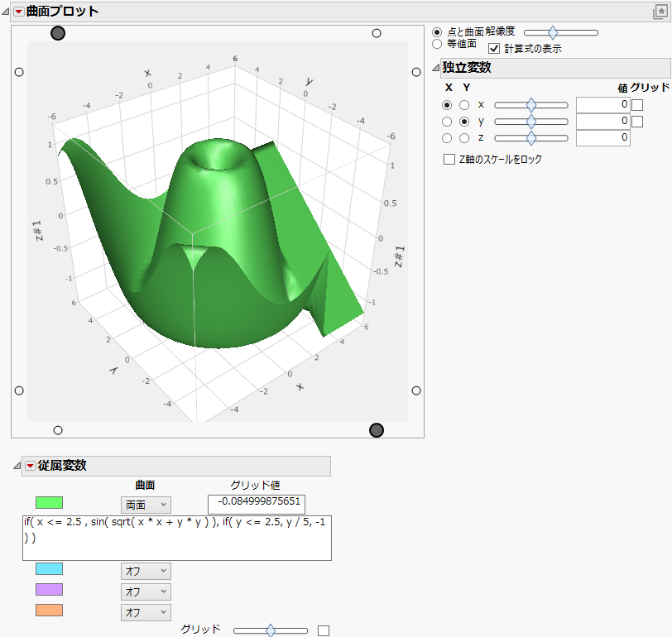Open the first オフ dropdown
The width and height of the screenshot is (672, 637).
[146, 570]
